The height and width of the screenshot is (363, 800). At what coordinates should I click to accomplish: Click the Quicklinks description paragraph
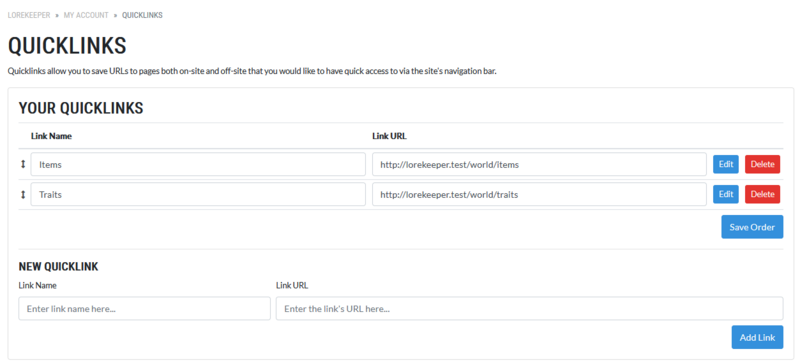pyautogui.click(x=252, y=71)
